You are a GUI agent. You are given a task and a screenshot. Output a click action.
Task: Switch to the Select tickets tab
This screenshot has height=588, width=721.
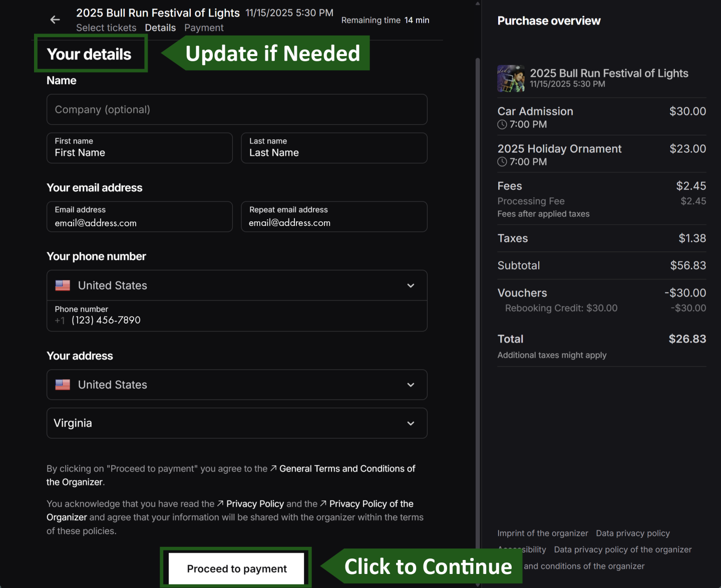pos(106,28)
